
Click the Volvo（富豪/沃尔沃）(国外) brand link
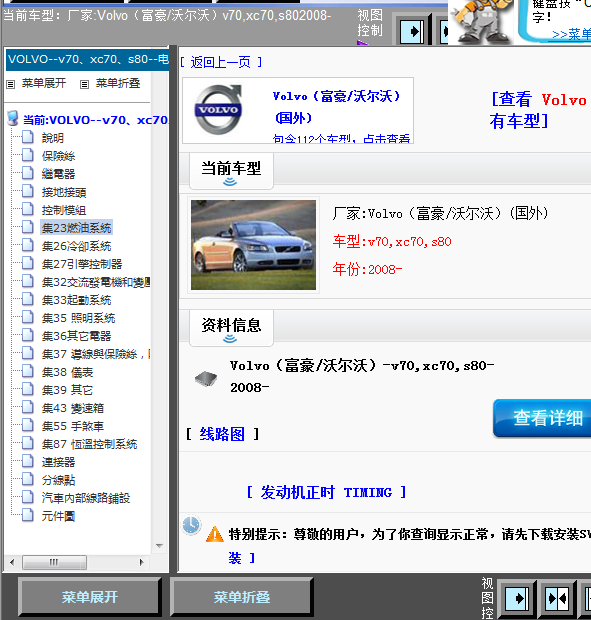tap(337, 107)
